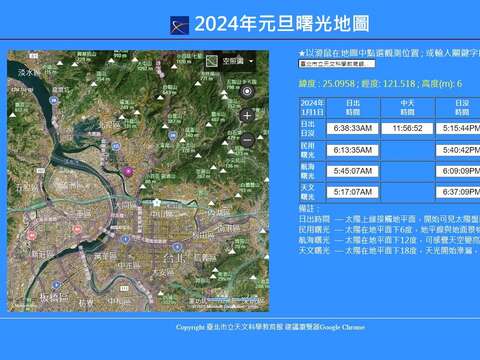Select nautical twilight end 6:09:09PM field
Image resolution: width=480 pixels, height=360 pixels.
pos(458,171)
